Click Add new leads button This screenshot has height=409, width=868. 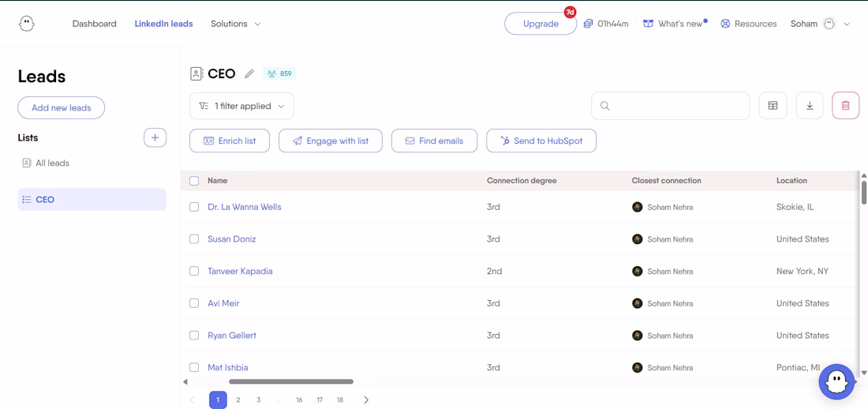coord(61,107)
